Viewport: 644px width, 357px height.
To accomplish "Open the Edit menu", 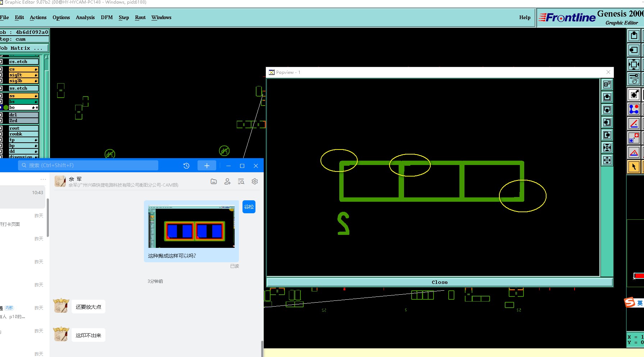I will (19, 17).
